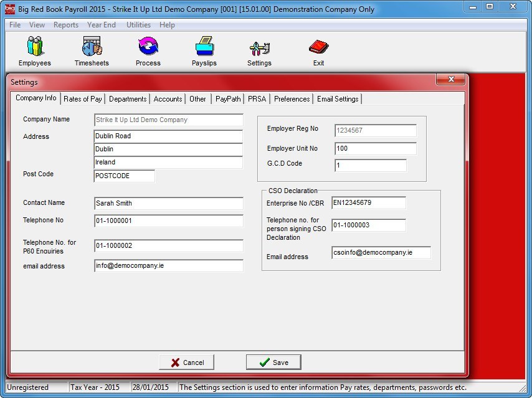Open the Payslips section
Image resolution: width=532 pixels, height=398 pixels.
pyautogui.click(x=204, y=51)
